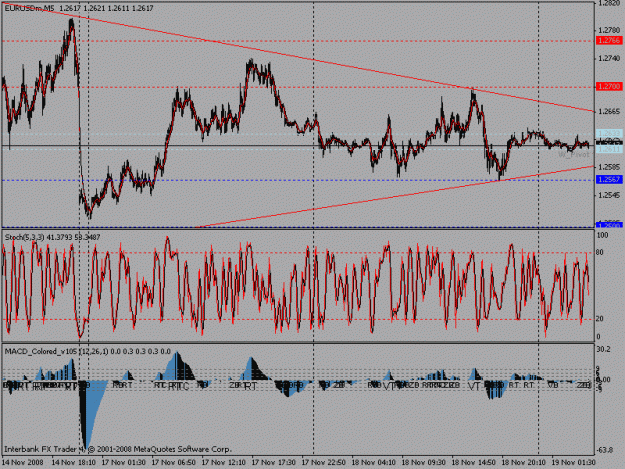Click the light blue 1.2633 price tag
Viewport: 625px width, 469px height.
point(609,133)
